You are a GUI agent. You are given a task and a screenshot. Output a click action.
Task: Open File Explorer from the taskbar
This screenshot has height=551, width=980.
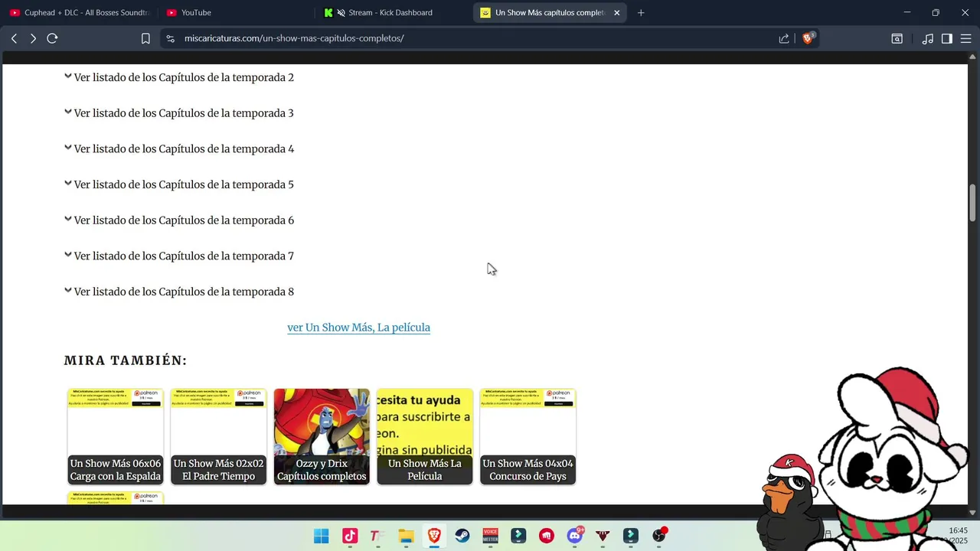(406, 536)
